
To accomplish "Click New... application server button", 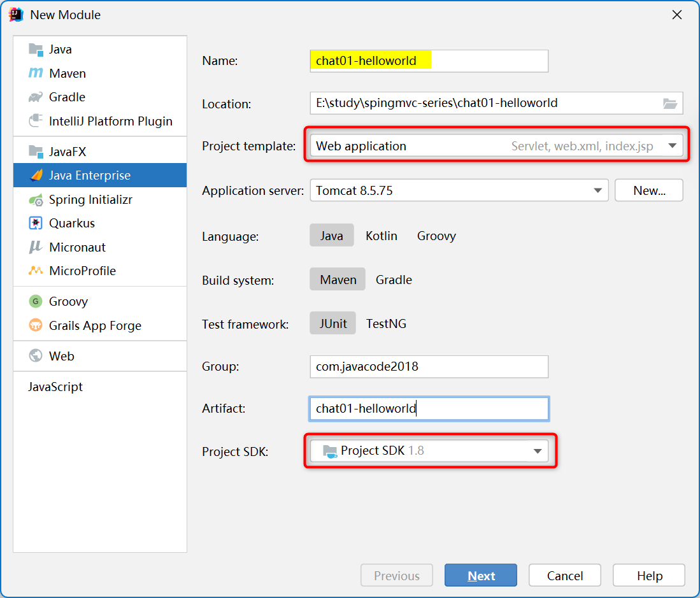I will 648,190.
